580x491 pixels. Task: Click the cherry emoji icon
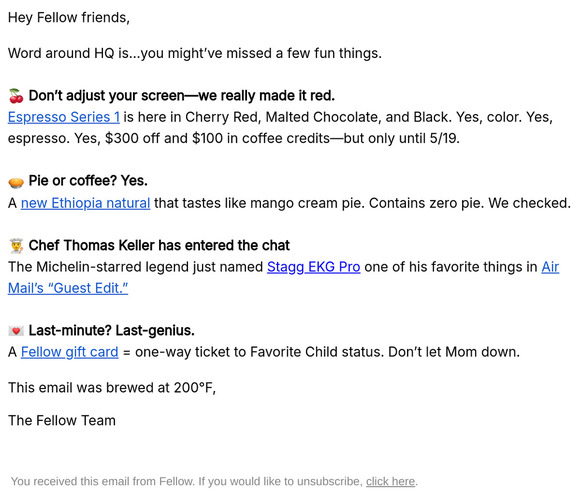(16, 96)
